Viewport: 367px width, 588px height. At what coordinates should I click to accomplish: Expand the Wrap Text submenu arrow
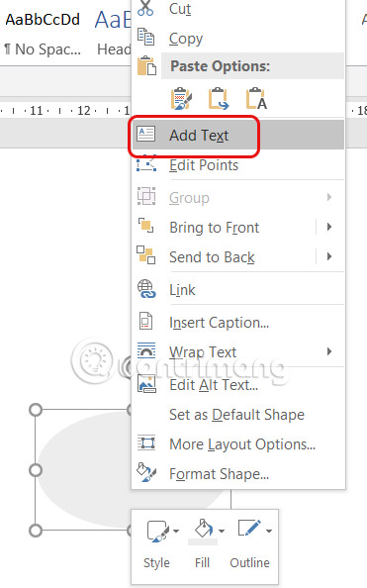click(x=329, y=351)
